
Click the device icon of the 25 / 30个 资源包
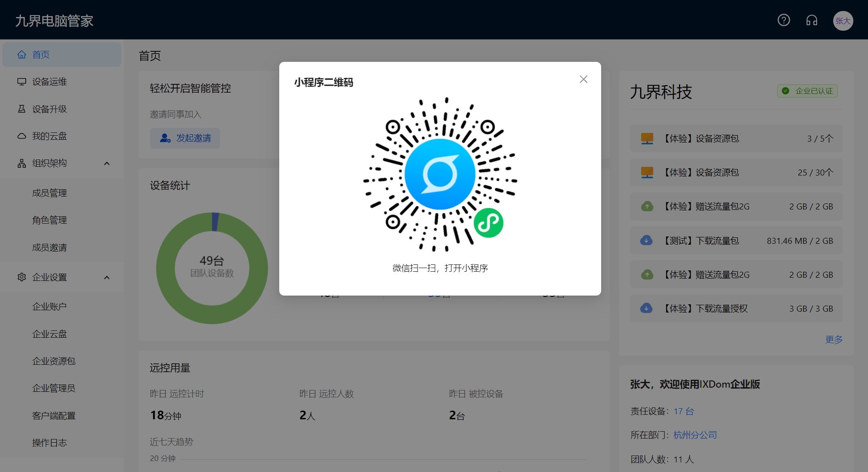647,172
